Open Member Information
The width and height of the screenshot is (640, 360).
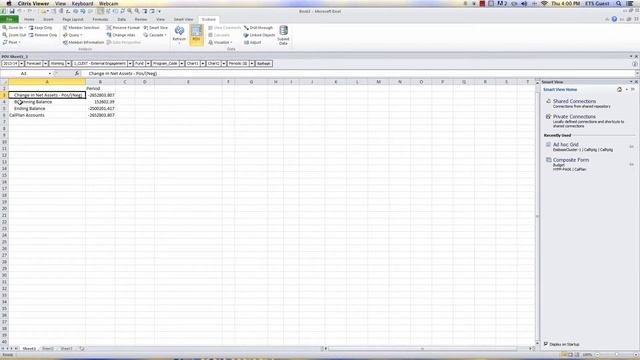(x=83, y=42)
